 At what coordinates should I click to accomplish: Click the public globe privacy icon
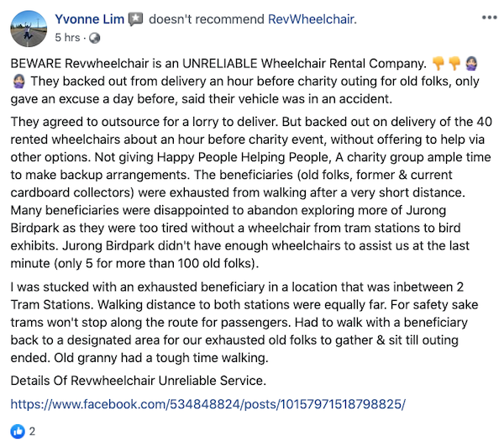94,38
